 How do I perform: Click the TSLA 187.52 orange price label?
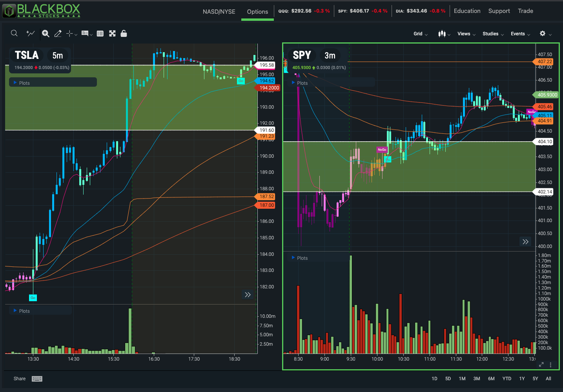click(266, 197)
